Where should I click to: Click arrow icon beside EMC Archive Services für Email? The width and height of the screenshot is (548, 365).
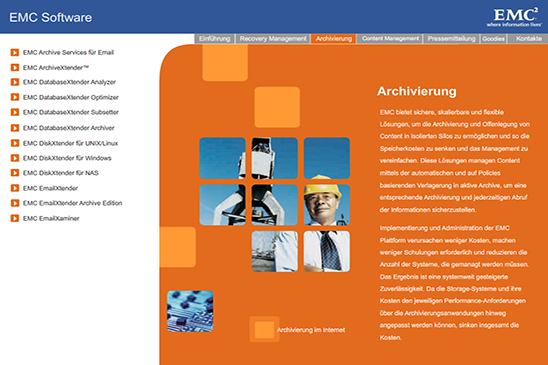click(x=15, y=52)
